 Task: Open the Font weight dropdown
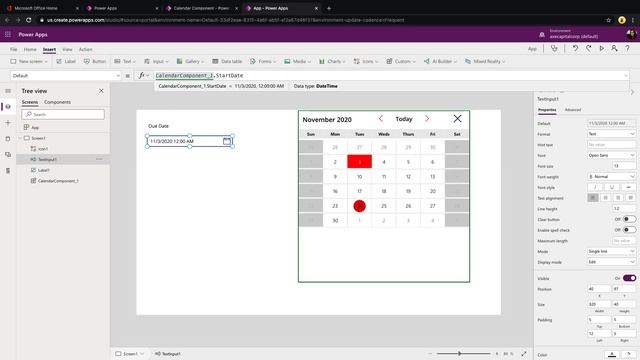point(611,176)
